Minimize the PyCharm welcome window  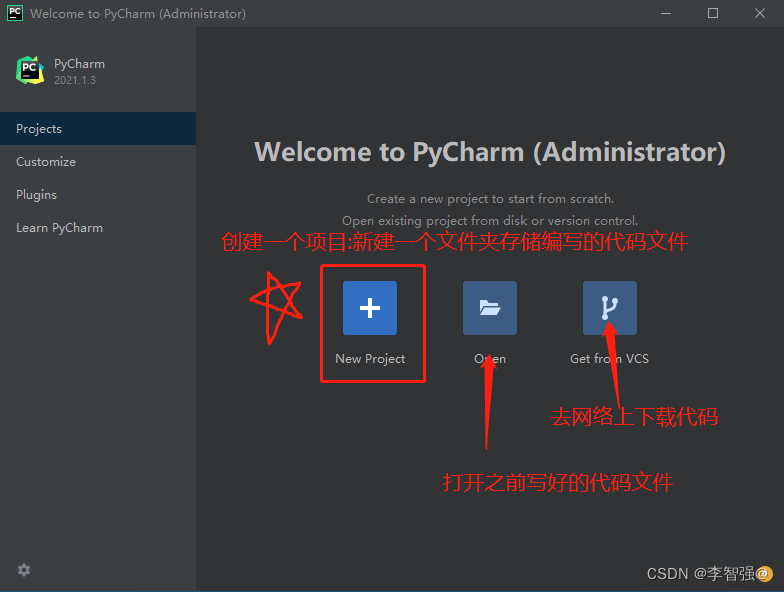pos(666,14)
